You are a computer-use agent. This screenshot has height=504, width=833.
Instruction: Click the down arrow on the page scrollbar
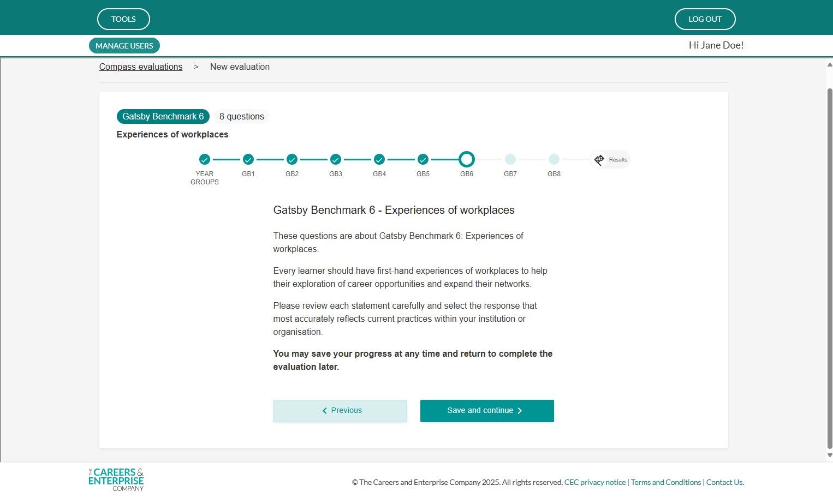[x=829, y=455]
